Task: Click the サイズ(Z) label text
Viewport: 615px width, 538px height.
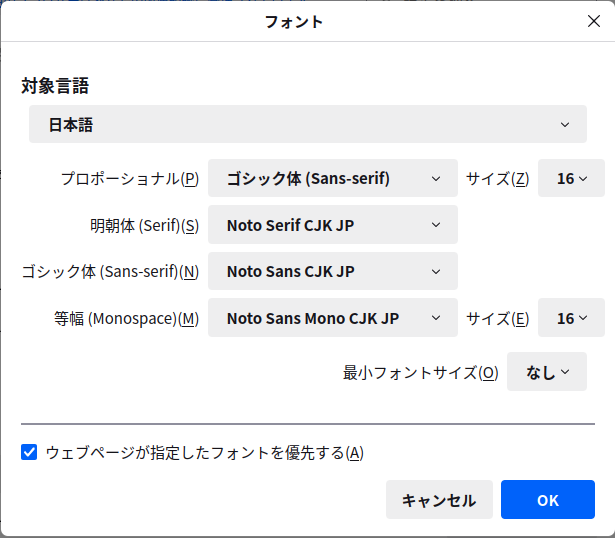Action: coord(497,179)
